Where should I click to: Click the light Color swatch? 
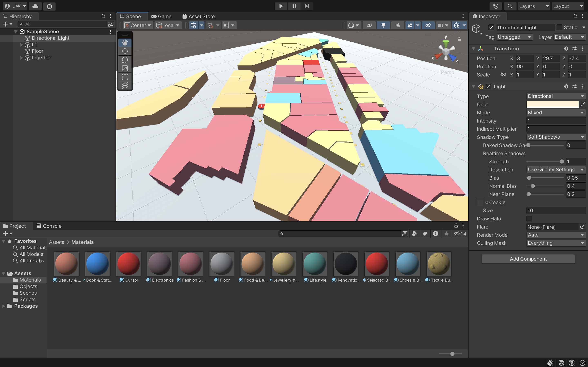552,104
